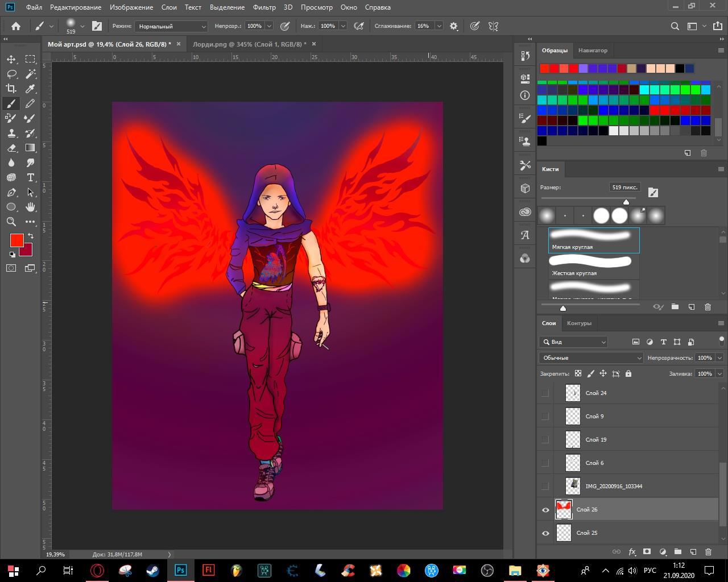Open layer Заливка dropdown arrow

719,373
